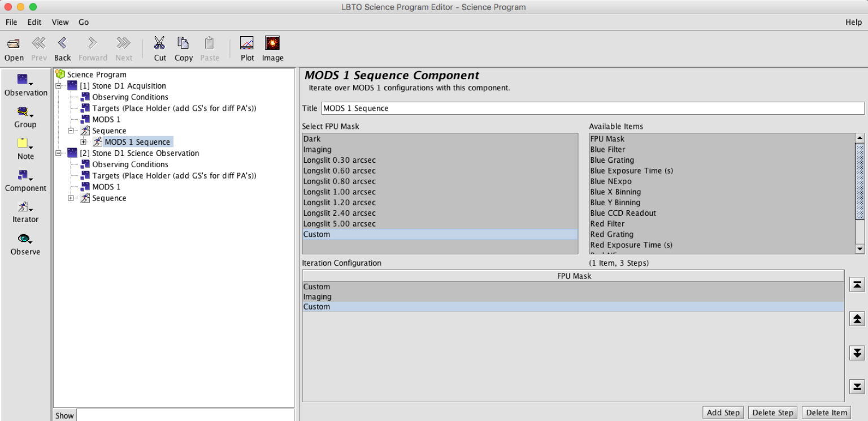This screenshot has height=421, width=868.
Task: Click the Group sidebar icon
Action: tap(24, 112)
